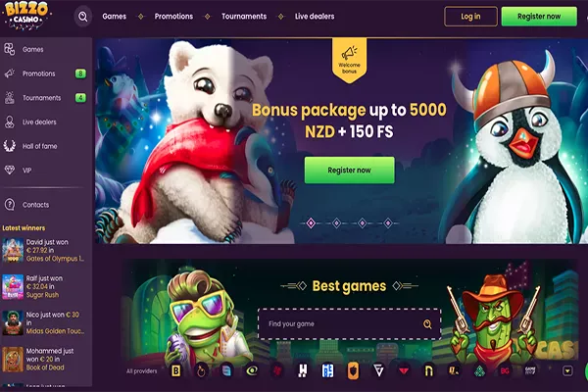Open the Live dealers top menu item
588x392 pixels.
[x=315, y=17]
